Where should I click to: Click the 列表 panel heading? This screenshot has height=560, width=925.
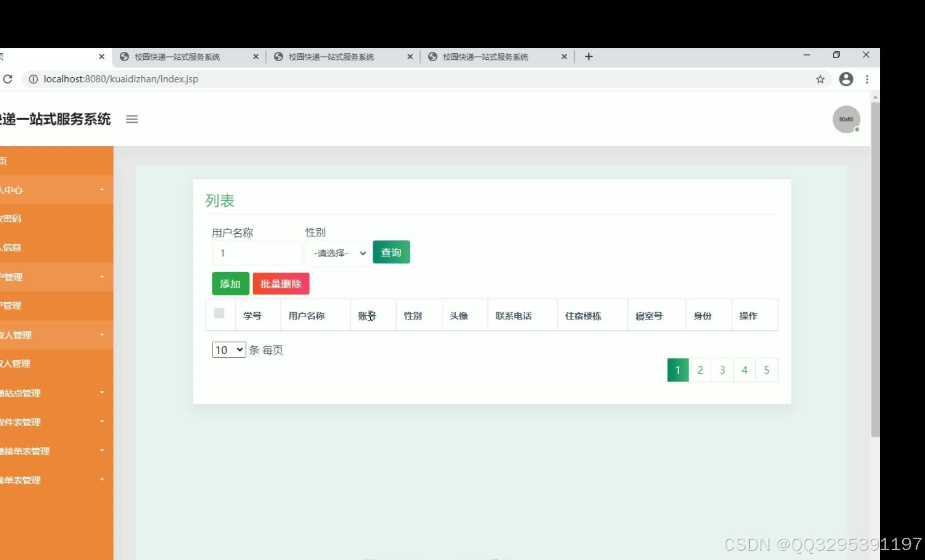pos(220,201)
